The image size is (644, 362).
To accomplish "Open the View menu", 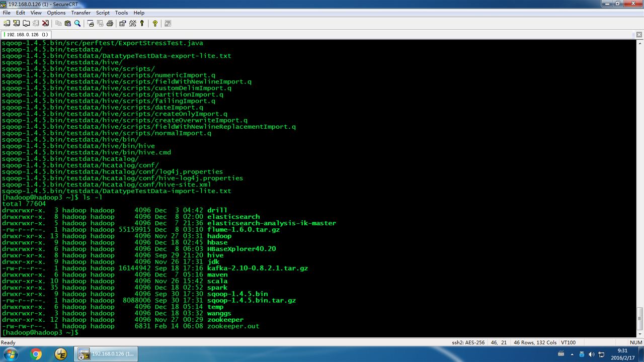I will pos(36,13).
